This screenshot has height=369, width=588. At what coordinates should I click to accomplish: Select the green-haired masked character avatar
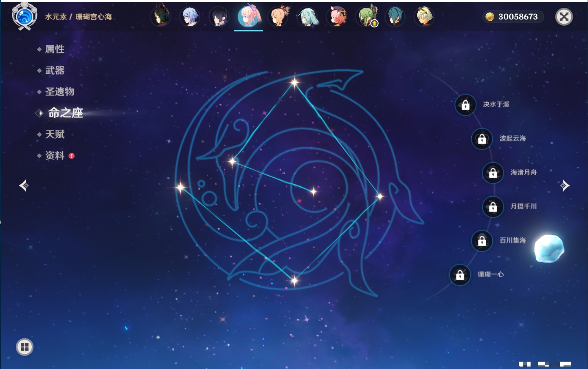pos(366,17)
